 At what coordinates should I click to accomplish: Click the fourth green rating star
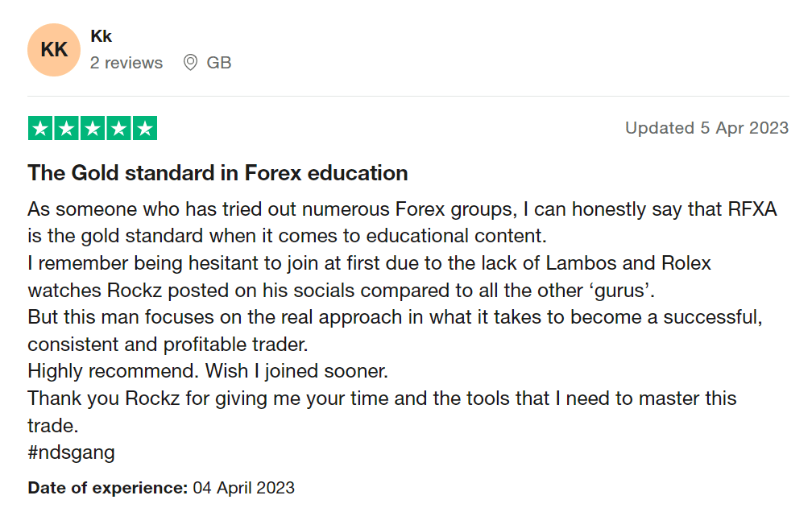[x=118, y=128]
